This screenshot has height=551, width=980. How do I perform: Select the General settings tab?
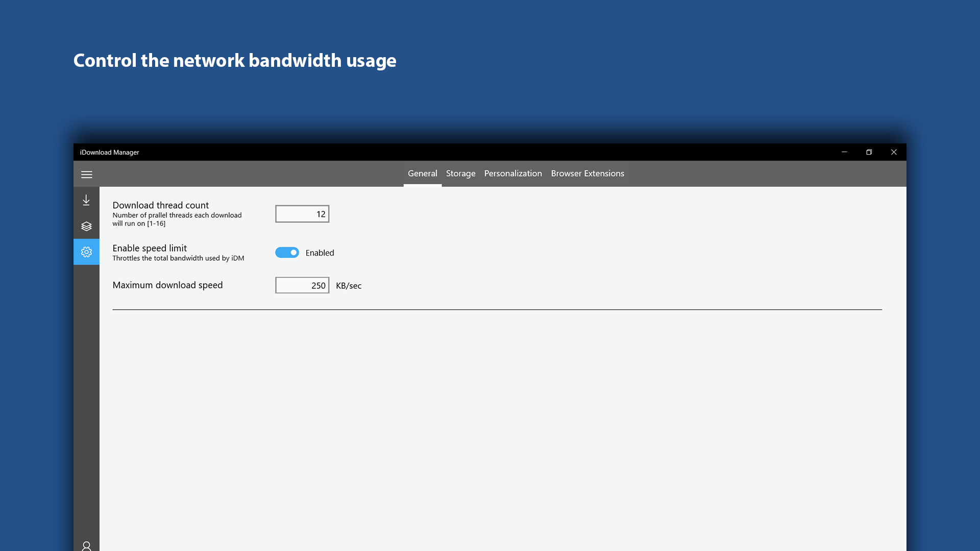(x=422, y=173)
